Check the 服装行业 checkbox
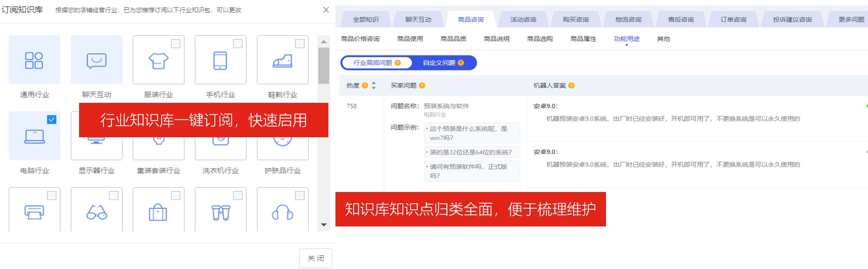Viewport: 868px width, 269px height. pyautogui.click(x=176, y=44)
